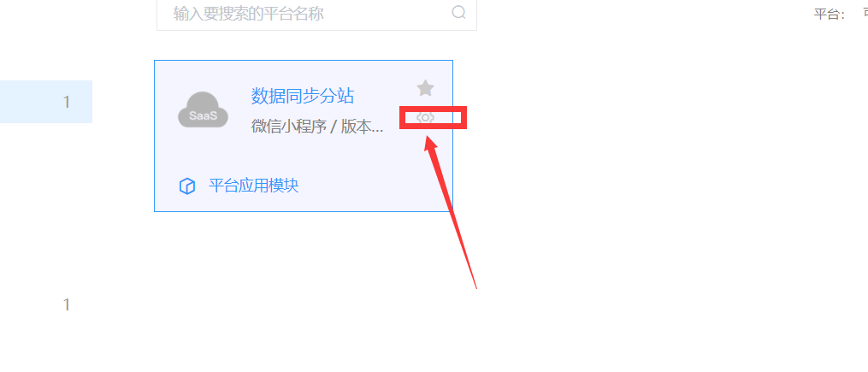
Task: Favorite the platform with the star icon
Action: point(425,87)
